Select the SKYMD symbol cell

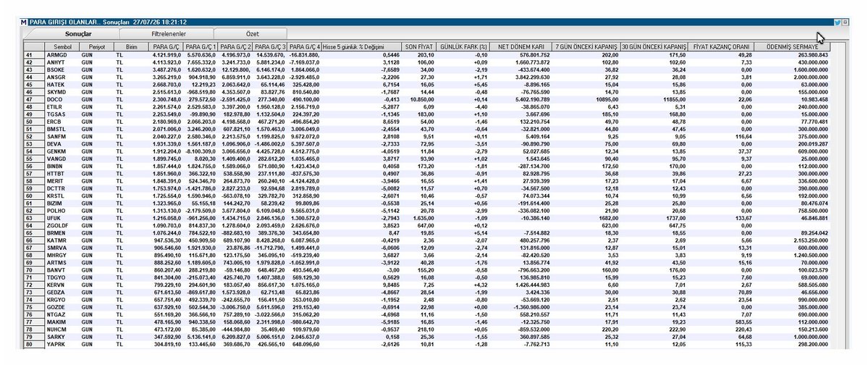pos(62,91)
